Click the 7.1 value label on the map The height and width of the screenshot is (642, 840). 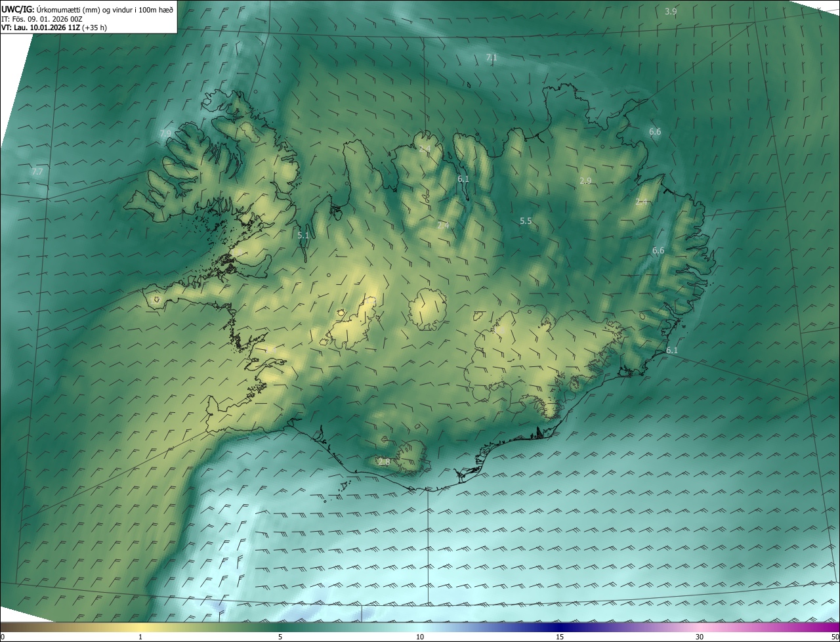click(x=492, y=58)
